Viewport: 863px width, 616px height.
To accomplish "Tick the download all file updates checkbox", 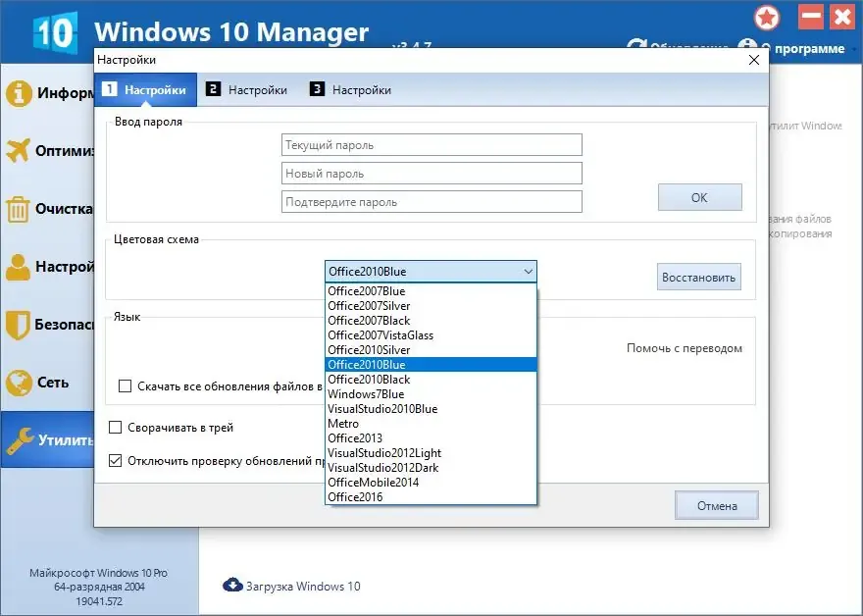I will [125, 385].
